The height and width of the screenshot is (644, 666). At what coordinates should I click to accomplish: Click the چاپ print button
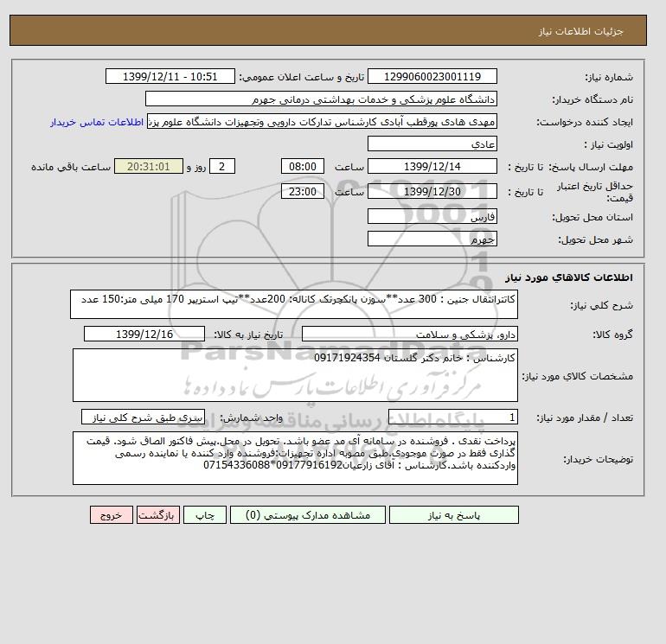pyautogui.click(x=205, y=515)
